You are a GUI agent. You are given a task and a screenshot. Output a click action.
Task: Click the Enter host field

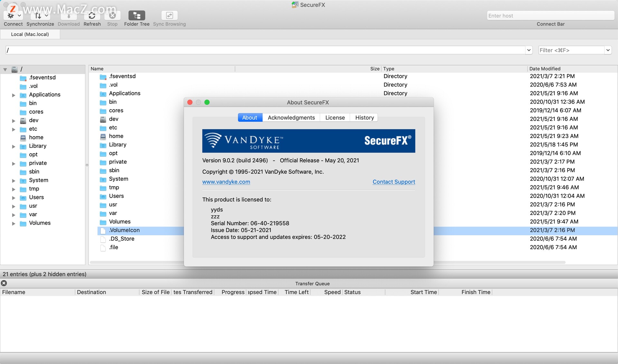coord(550,15)
